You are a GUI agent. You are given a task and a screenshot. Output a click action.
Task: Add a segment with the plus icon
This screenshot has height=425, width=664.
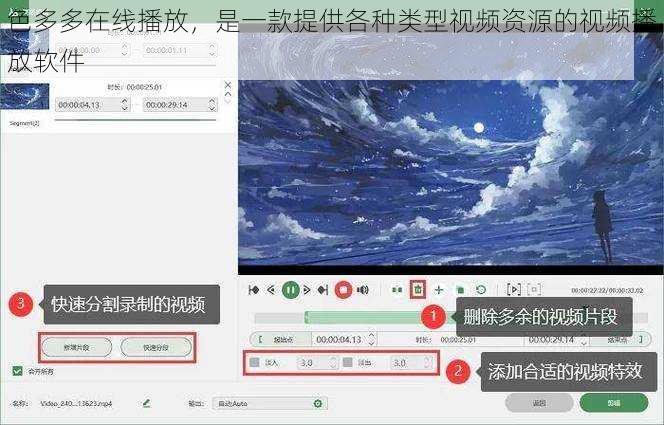(439, 290)
